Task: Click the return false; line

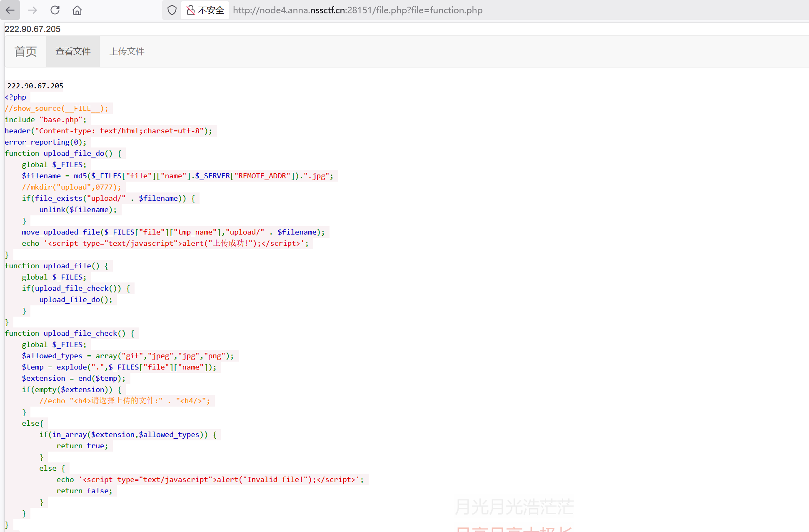Action: [85, 491]
